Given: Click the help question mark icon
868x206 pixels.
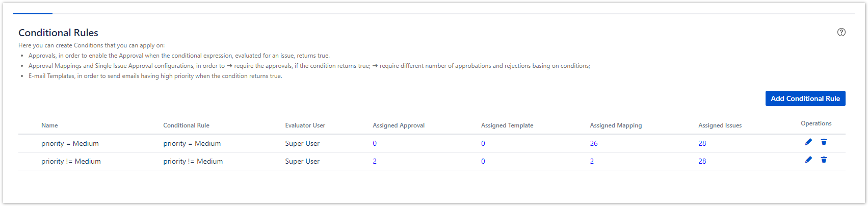Looking at the screenshot, I should 841,32.
